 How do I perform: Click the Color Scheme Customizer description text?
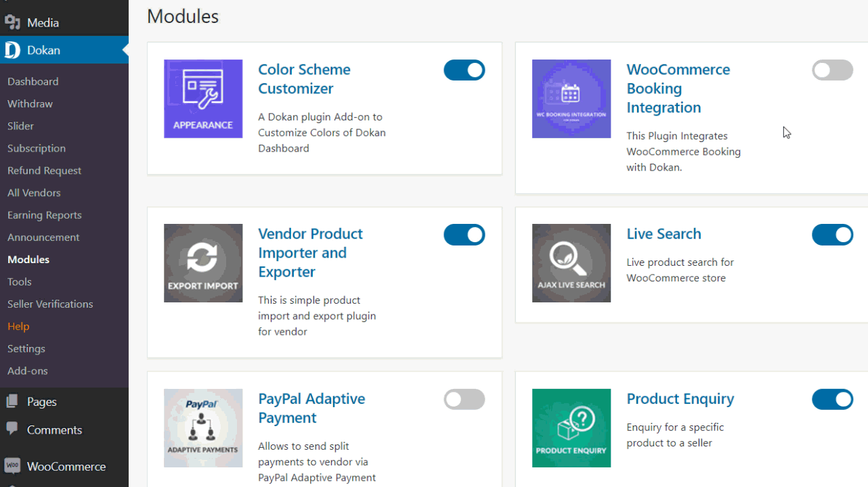322,133
